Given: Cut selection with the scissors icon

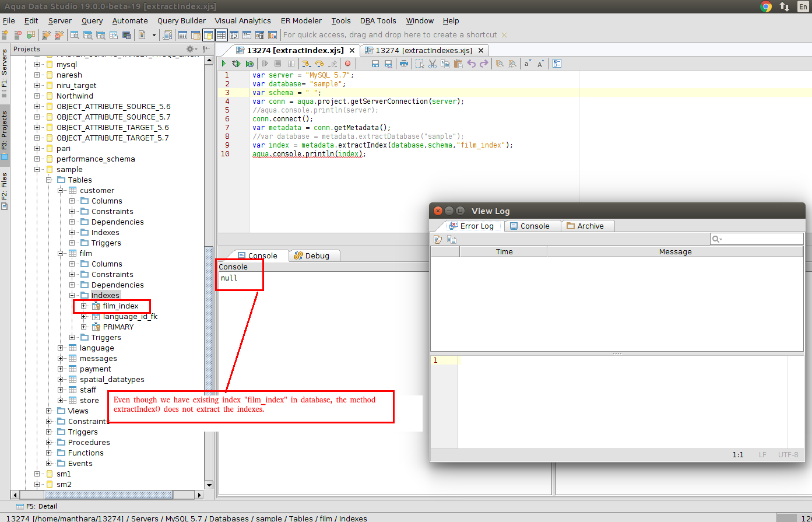Looking at the screenshot, I should [x=432, y=64].
